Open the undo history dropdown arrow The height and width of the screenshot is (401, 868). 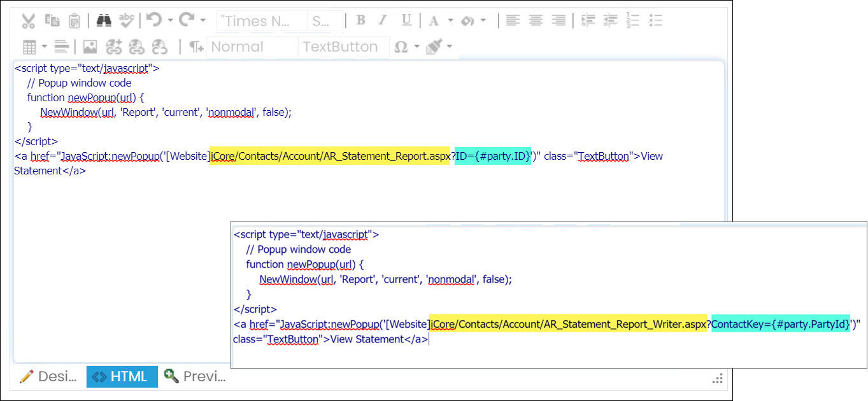[x=171, y=21]
